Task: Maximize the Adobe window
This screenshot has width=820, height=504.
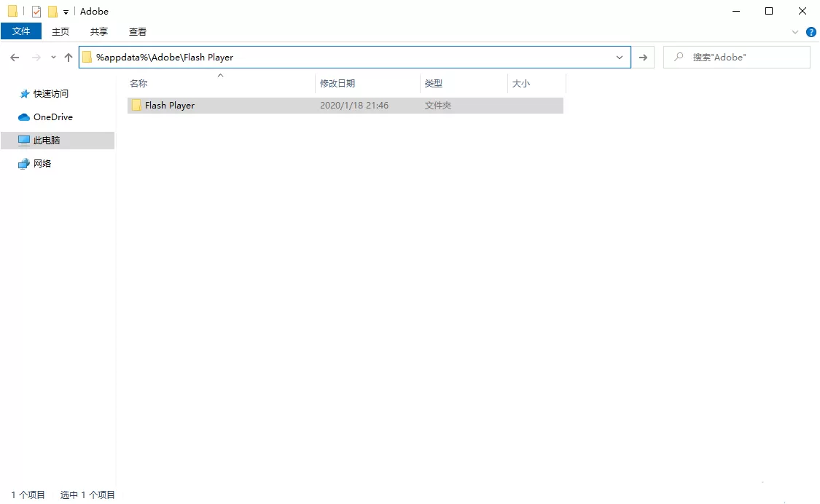Action: click(769, 11)
